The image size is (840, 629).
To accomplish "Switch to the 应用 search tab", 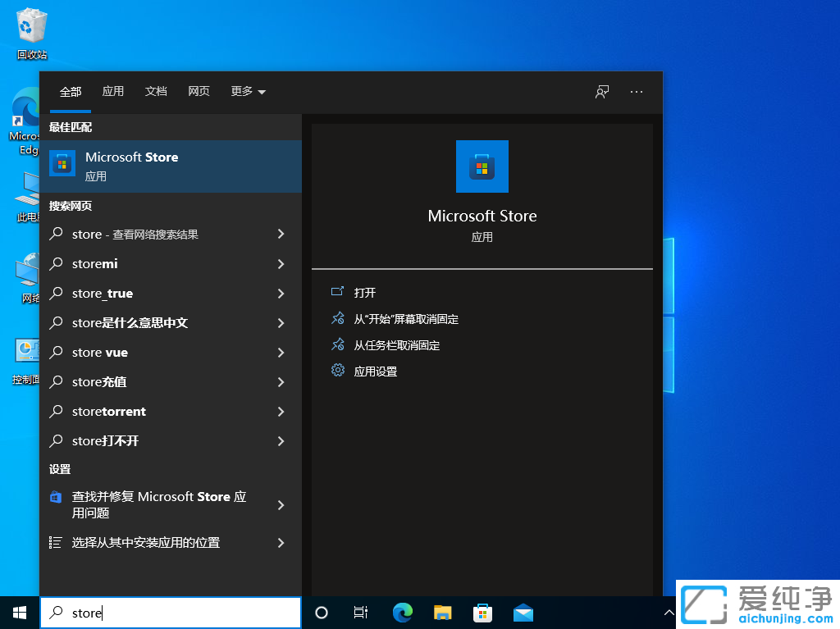I will [x=113, y=92].
